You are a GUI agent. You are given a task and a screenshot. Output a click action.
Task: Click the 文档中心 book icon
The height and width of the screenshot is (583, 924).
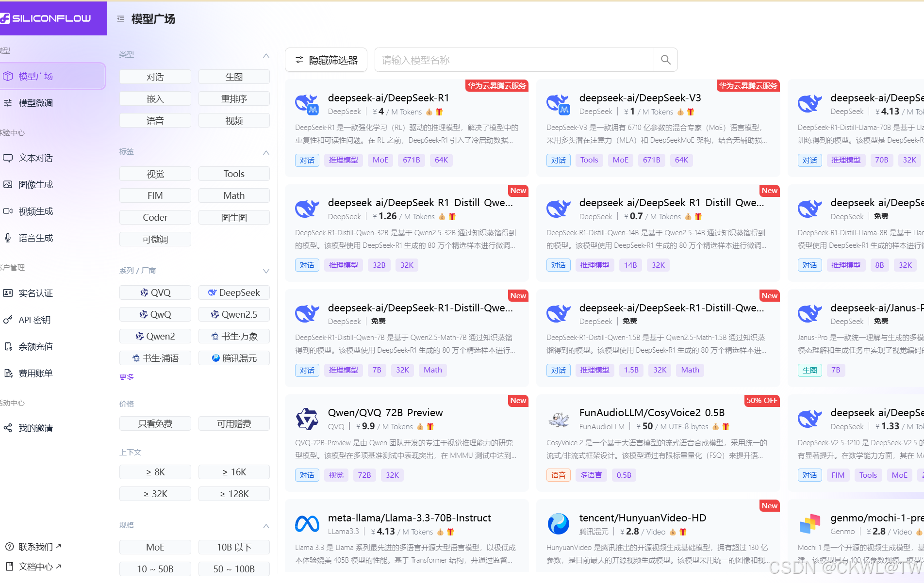(x=9, y=567)
